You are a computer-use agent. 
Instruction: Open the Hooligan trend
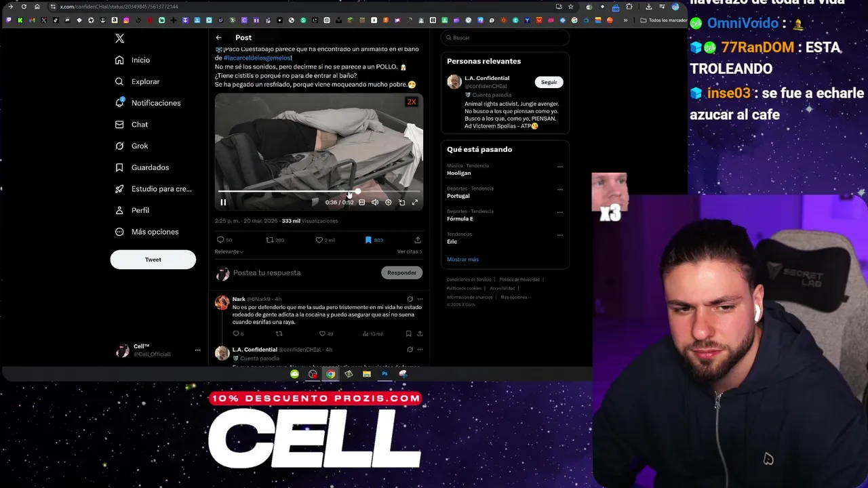tap(459, 173)
